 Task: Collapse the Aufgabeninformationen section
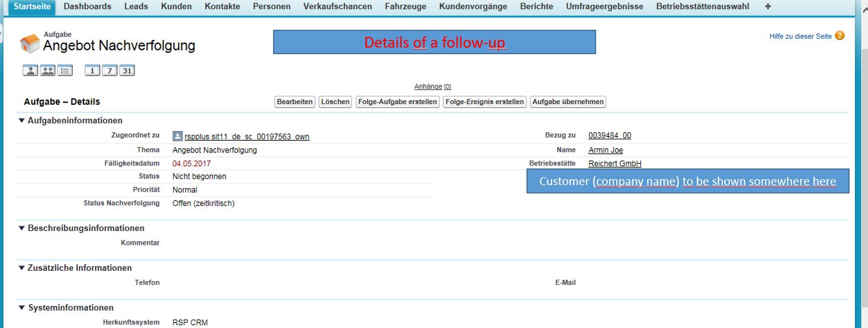[22, 121]
